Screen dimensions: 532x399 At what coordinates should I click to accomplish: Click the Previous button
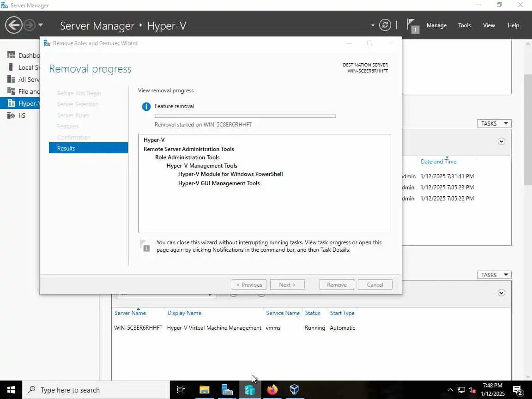(249, 284)
